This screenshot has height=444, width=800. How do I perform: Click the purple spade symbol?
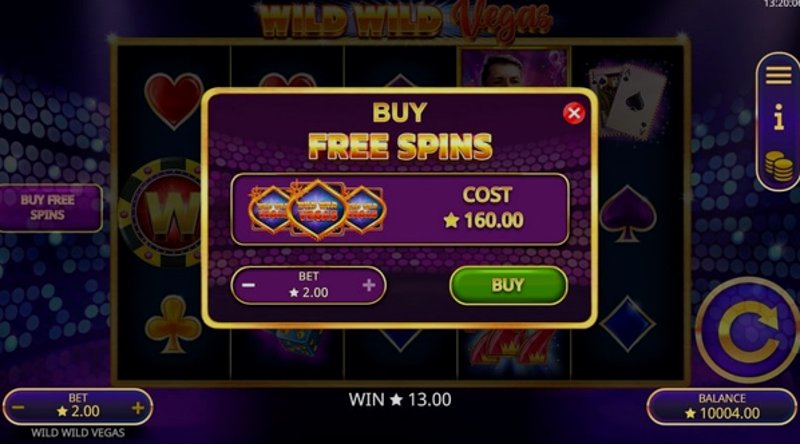628,213
